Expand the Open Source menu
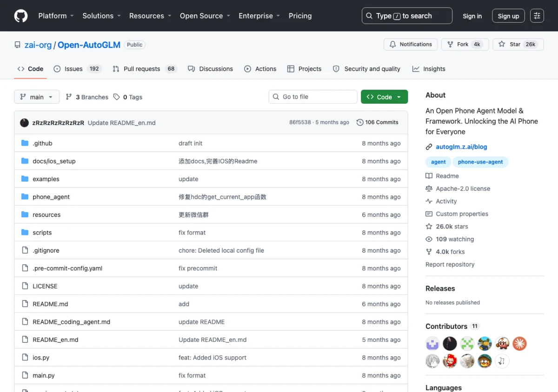 205,16
